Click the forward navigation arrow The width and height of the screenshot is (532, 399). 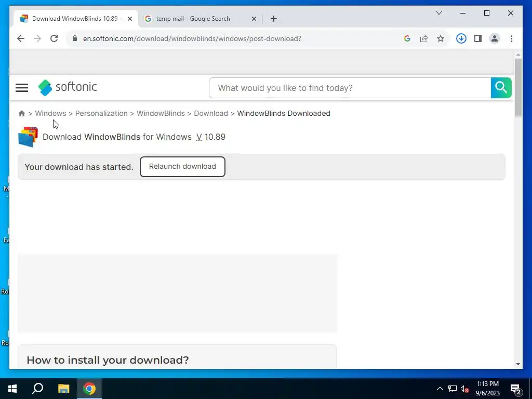pos(37,38)
